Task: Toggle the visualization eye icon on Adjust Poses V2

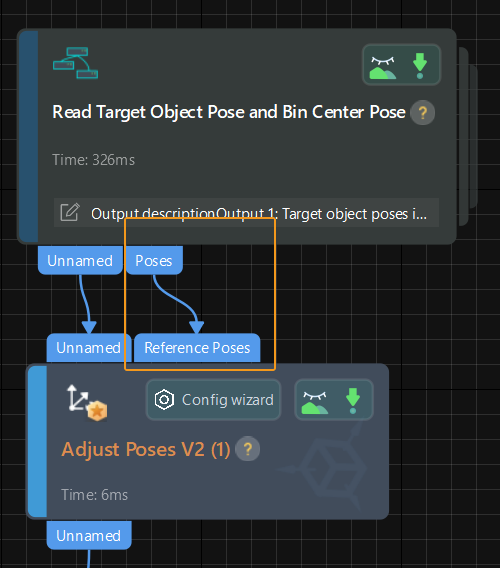Action: (x=315, y=402)
